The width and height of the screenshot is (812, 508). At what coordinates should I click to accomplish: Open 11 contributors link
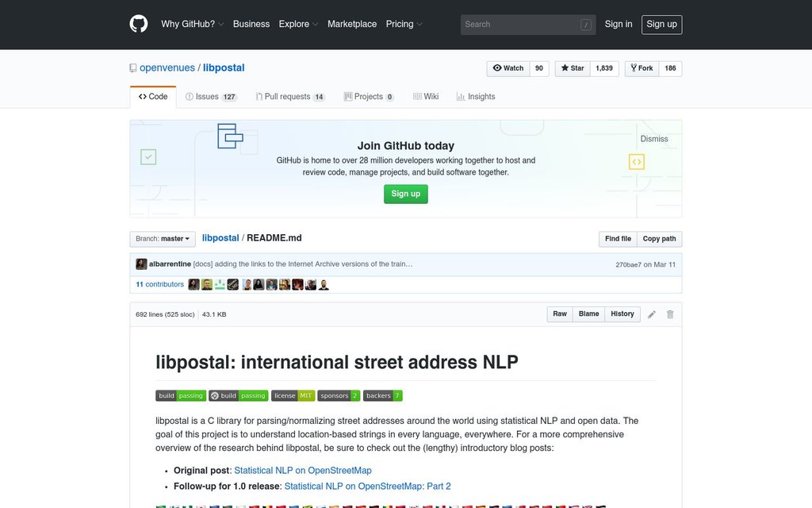point(159,284)
